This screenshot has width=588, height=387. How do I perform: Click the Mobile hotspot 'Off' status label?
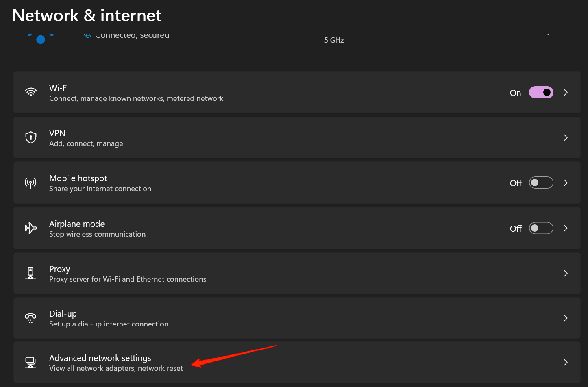(x=516, y=183)
